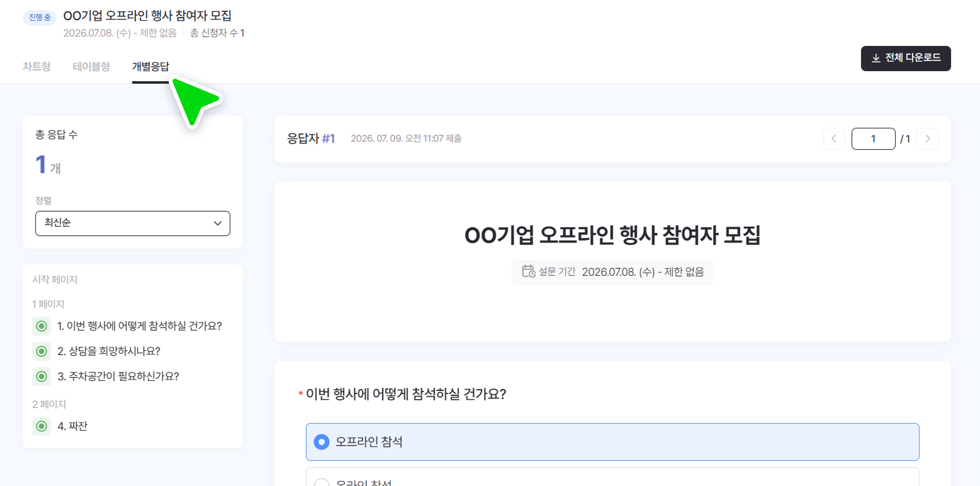Click the radio icon beside 4. 짜잔
Screen dimensions: 980x486
[42, 426]
